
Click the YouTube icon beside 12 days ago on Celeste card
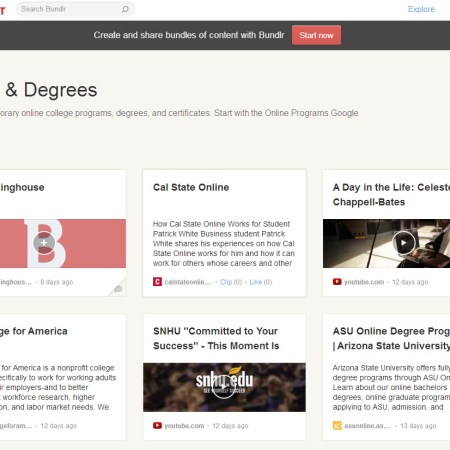pos(337,282)
